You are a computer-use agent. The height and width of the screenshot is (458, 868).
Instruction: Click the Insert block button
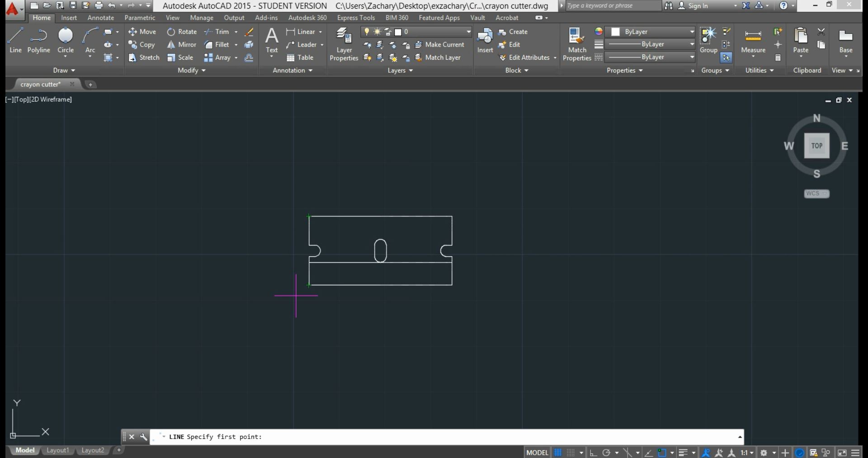[x=485, y=41]
